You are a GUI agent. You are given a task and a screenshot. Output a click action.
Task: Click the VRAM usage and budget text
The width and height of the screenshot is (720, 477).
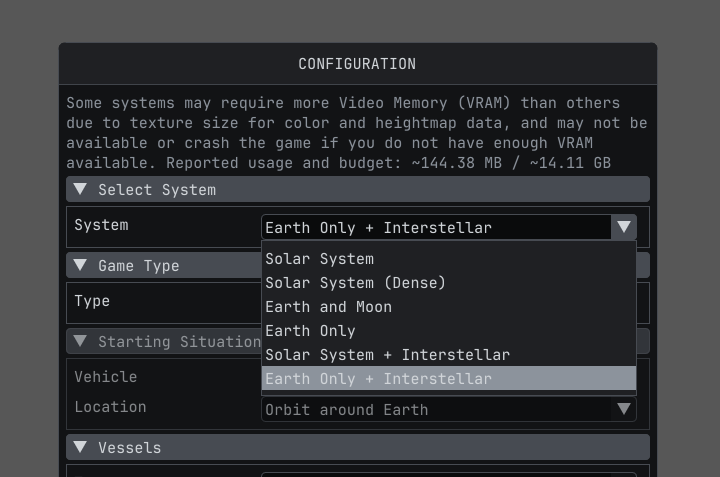coord(388,163)
